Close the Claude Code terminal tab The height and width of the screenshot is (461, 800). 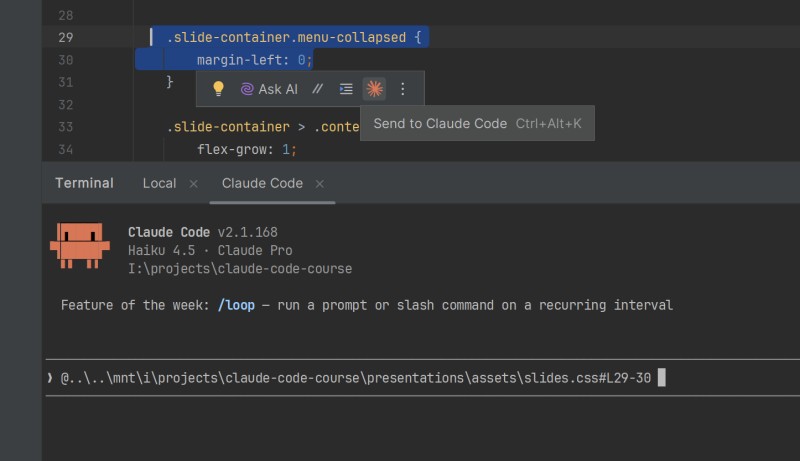(319, 184)
